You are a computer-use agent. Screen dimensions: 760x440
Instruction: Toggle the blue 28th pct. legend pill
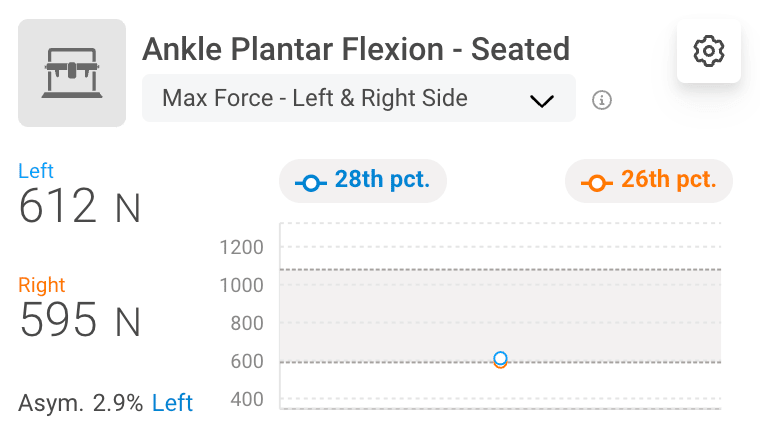pos(363,181)
